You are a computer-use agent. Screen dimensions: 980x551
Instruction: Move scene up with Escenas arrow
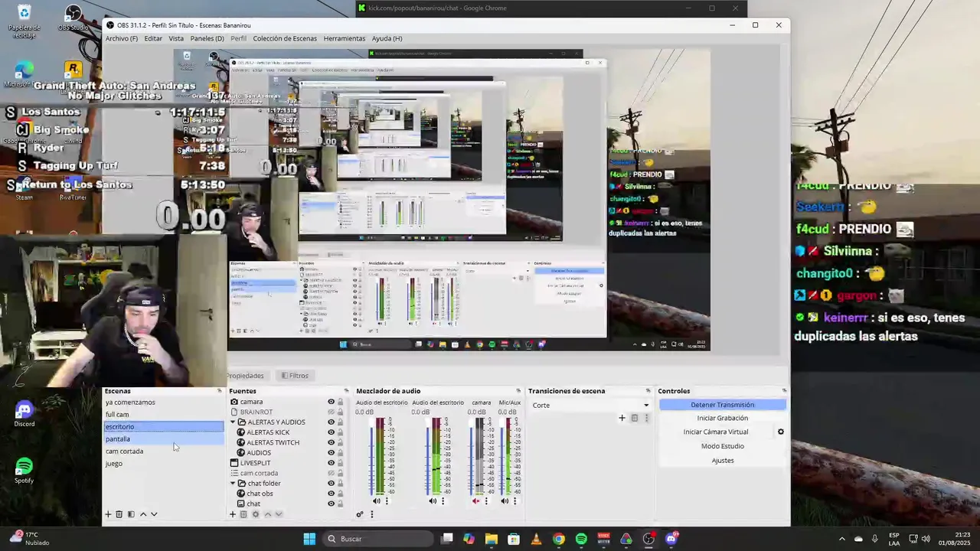142,514
